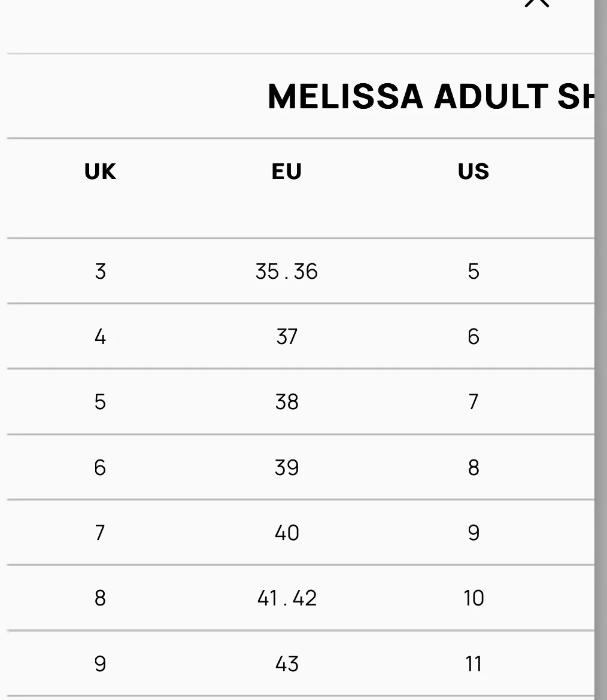Select EU size 37 cell

[x=287, y=337]
